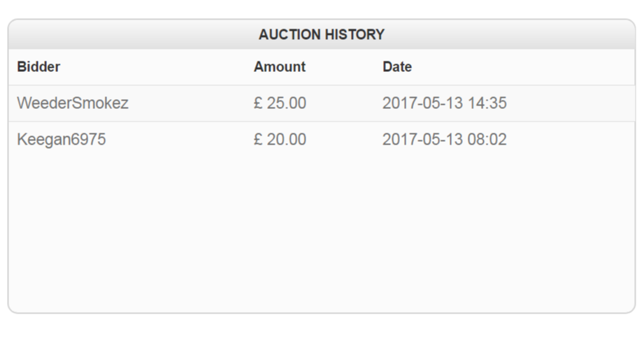Sort by the Date column header
Screen dimensions: 644x338
[x=396, y=67]
